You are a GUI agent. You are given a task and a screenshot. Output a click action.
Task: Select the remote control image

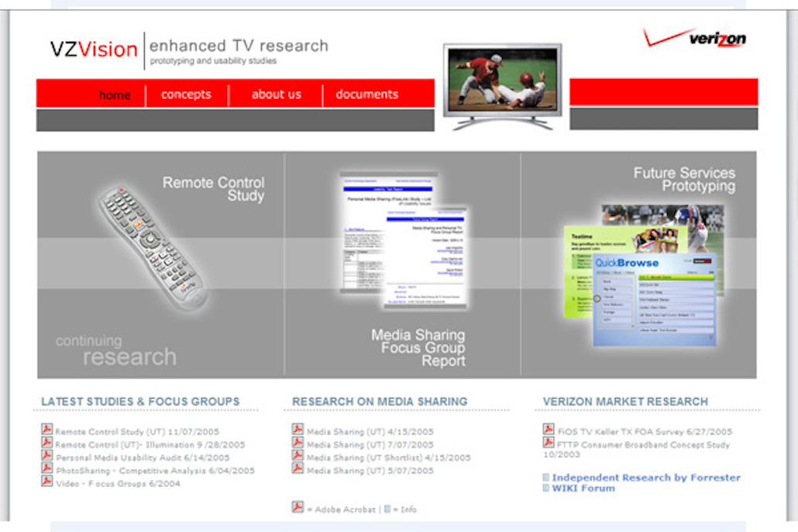click(152, 245)
